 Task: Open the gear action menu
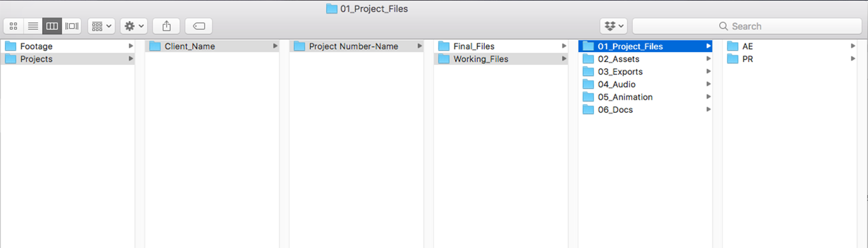click(x=133, y=26)
